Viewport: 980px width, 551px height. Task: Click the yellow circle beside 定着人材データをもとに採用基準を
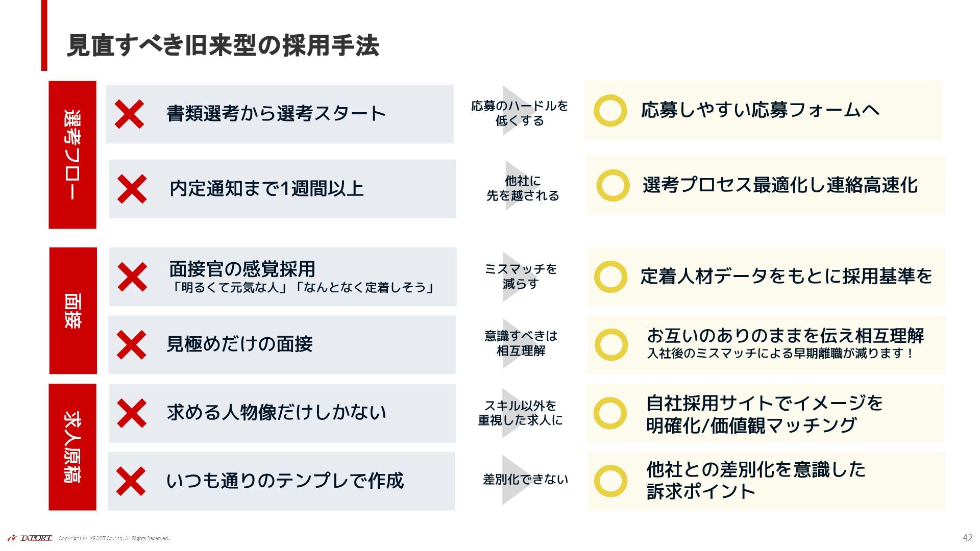[610, 277]
